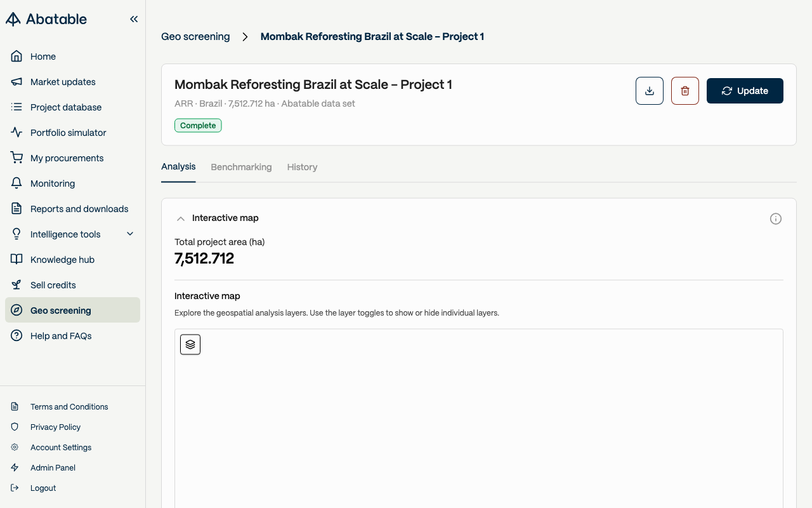Expand the Intelligence tools submenu chevron
The height and width of the screenshot is (508, 812).
pyautogui.click(x=130, y=234)
